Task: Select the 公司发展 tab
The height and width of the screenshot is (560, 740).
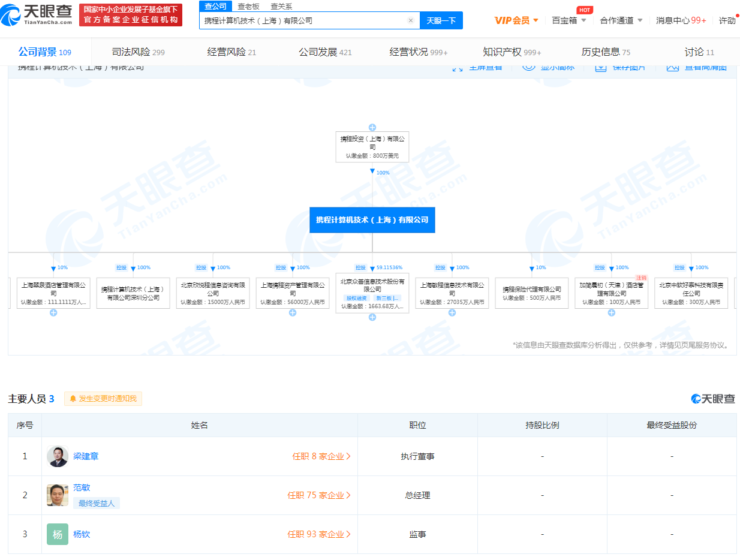Action: [325, 52]
